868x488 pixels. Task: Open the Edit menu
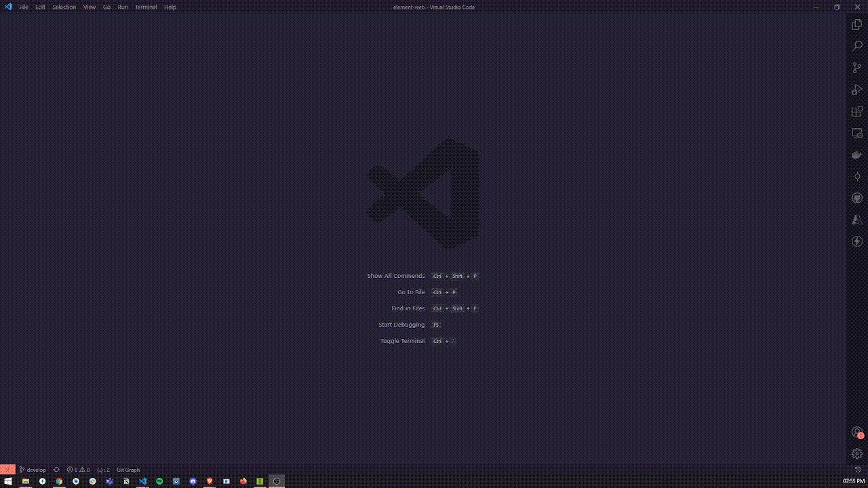pyautogui.click(x=40, y=7)
